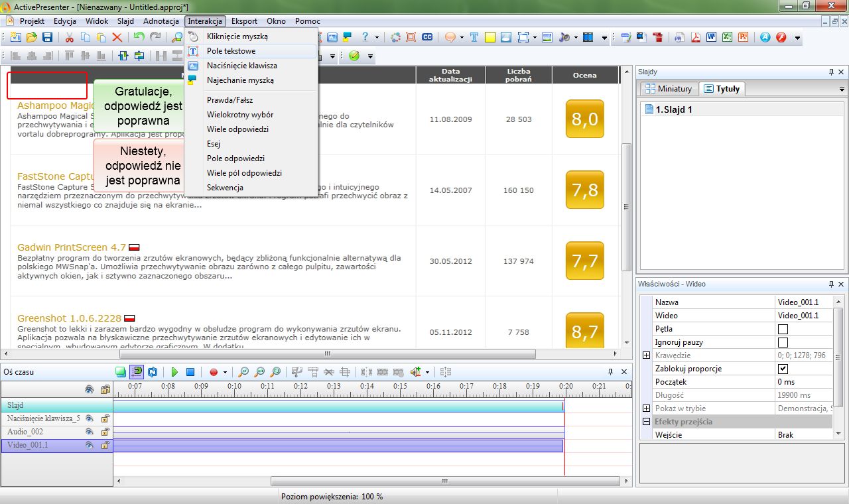
Task: Switch to Tytuły tab
Action: (722, 89)
